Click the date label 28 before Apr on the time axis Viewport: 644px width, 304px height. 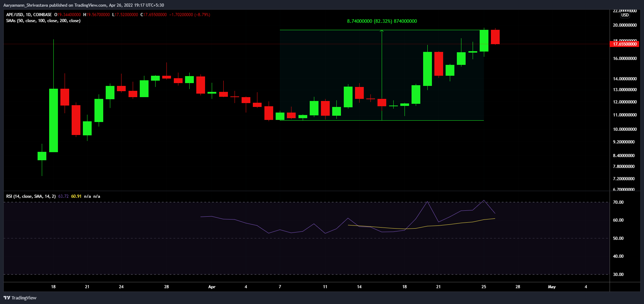166,287
